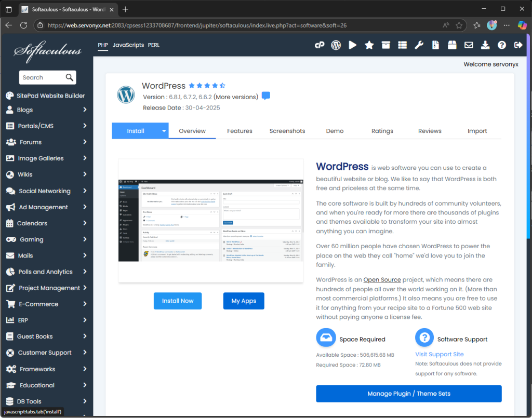Viewport: 532px width, 418px height.
Task: Open WordPress Manager from the top toolbar
Action: [336, 45]
